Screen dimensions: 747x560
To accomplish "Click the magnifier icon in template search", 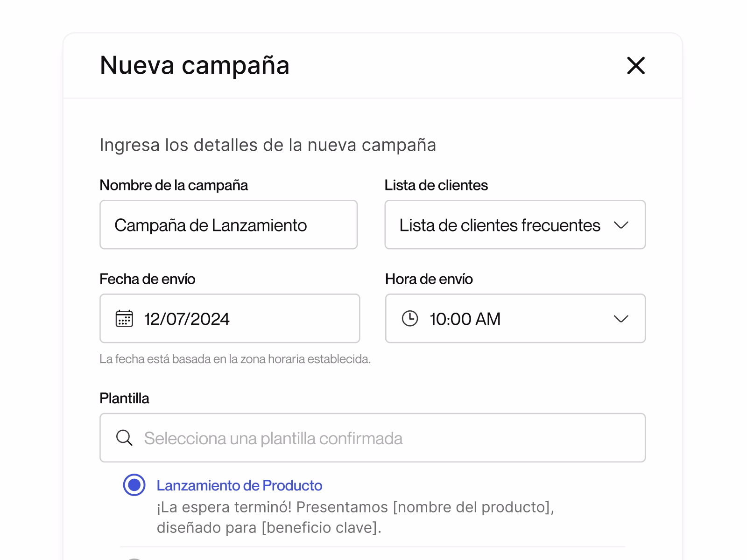I will pos(124,438).
